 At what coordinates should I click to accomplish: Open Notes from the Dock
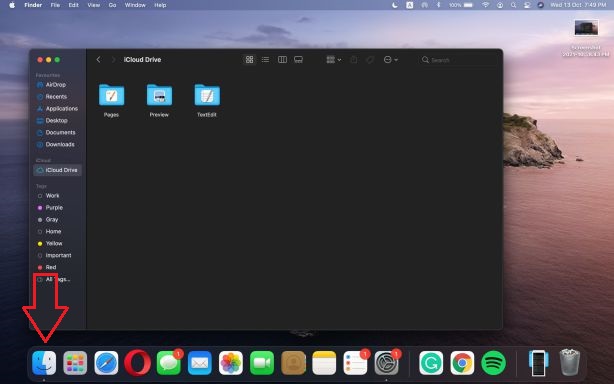324,363
